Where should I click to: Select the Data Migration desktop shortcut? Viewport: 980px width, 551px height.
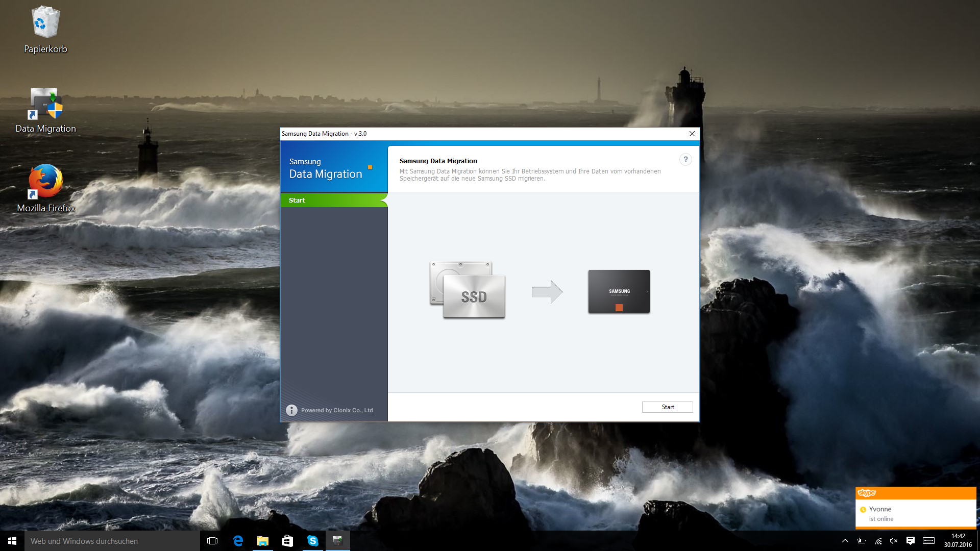pos(45,110)
